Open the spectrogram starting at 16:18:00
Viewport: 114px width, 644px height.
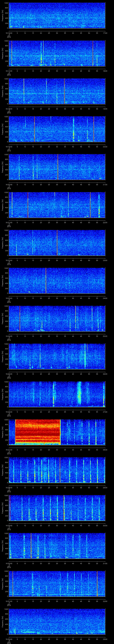point(57,91)
